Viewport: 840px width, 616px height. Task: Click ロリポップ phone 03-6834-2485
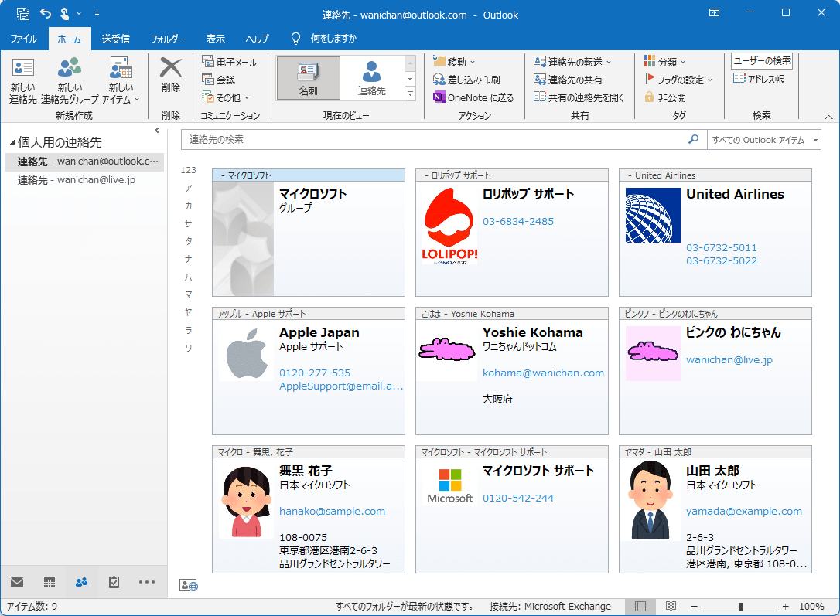pyautogui.click(x=518, y=222)
